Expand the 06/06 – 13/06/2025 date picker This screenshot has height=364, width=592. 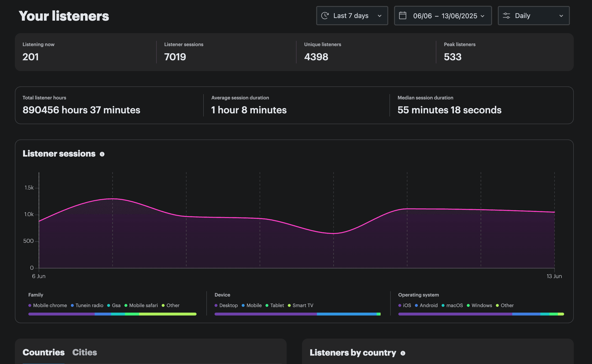coord(443,16)
